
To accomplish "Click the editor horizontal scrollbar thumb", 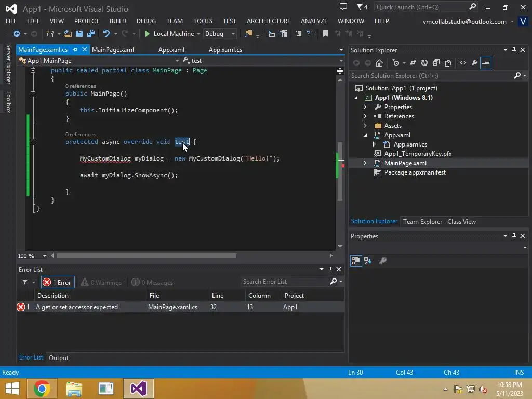I will pos(146,256).
